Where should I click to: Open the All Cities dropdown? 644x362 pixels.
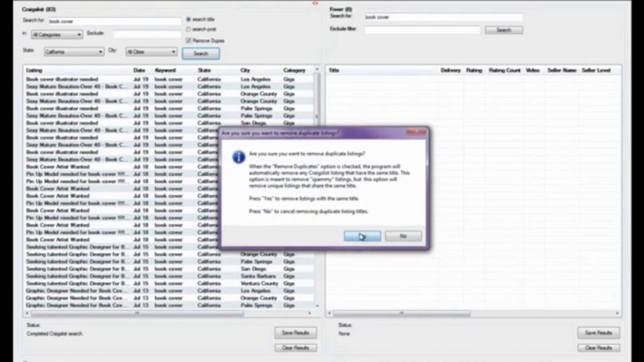tap(151, 52)
